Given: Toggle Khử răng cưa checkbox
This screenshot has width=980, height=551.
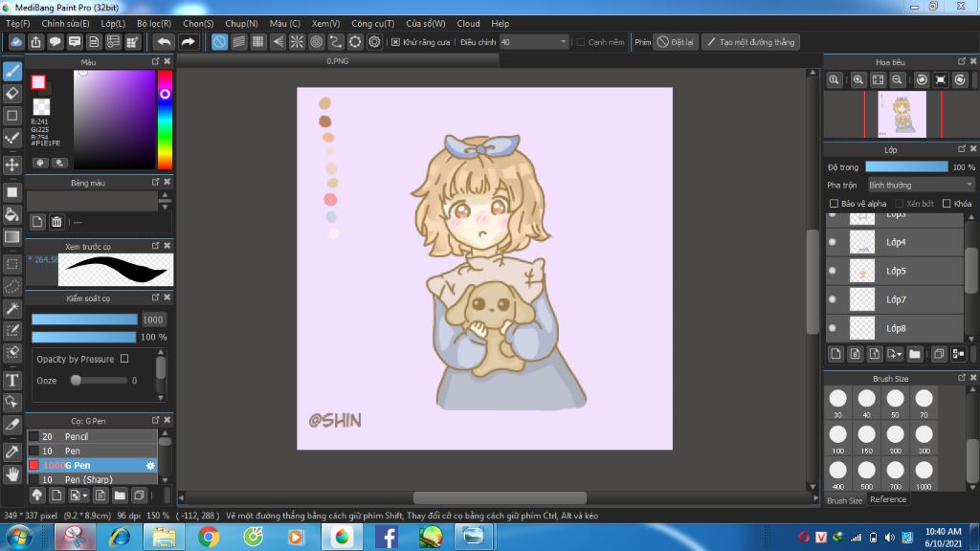Looking at the screenshot, I should (395, 42).
